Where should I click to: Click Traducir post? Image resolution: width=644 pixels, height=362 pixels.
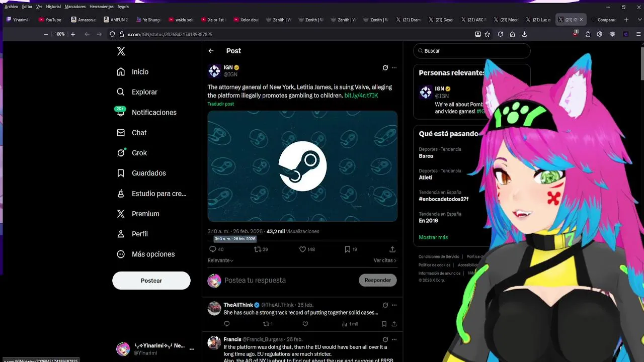(x=221, y=104)
